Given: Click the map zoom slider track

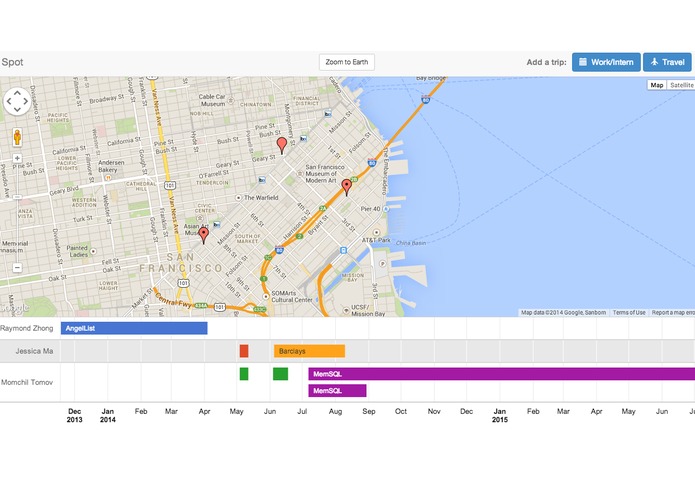Looking at the screenshot, I should [x=17, y=213].
